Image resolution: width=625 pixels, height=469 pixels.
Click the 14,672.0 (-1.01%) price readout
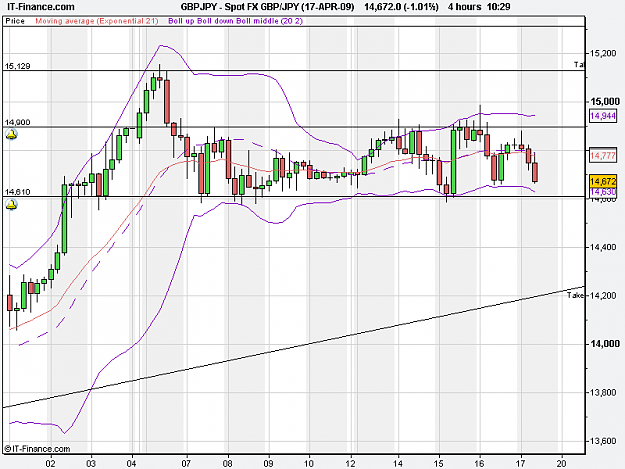pos(401,7)
